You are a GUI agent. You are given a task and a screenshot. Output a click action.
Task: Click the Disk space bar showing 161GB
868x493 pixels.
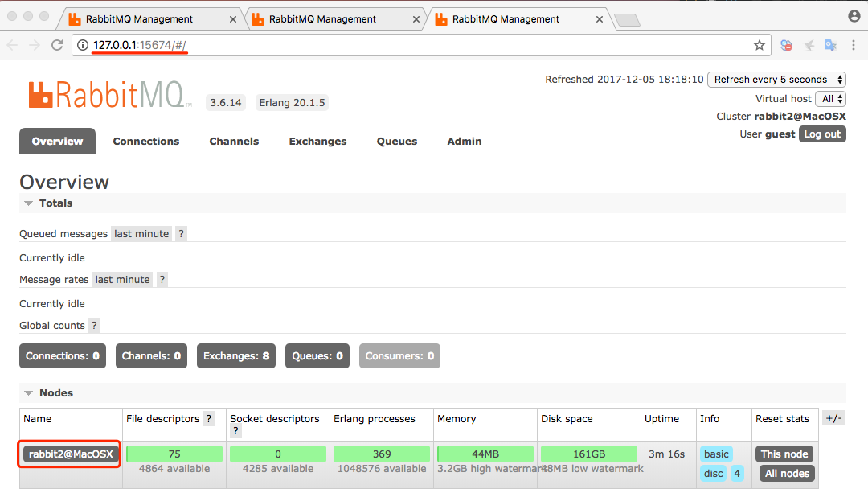(589, 454)
